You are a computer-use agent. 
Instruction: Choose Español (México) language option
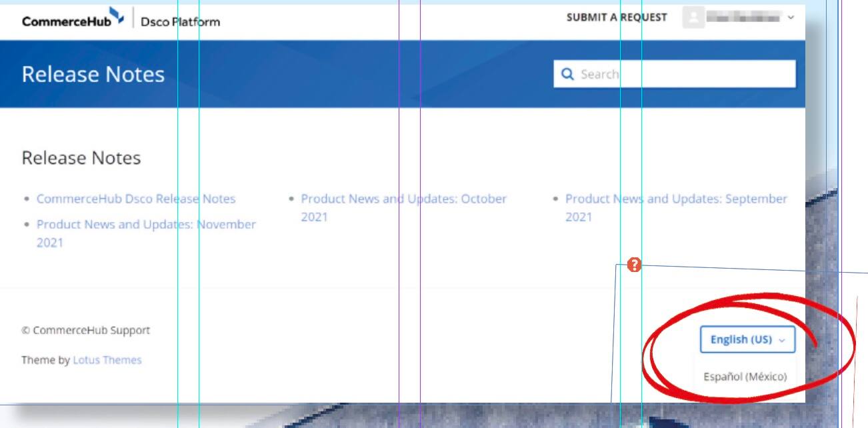pyautogui.click(x=745, y=377)
